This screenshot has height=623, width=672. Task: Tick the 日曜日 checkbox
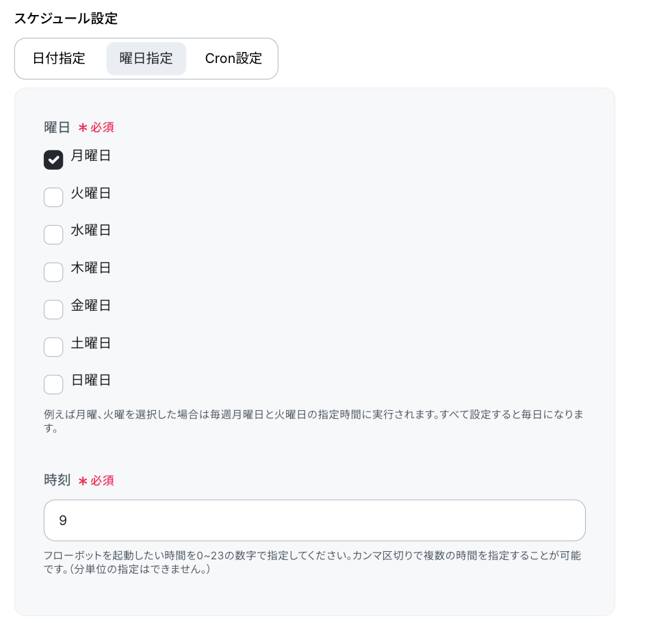53,384
